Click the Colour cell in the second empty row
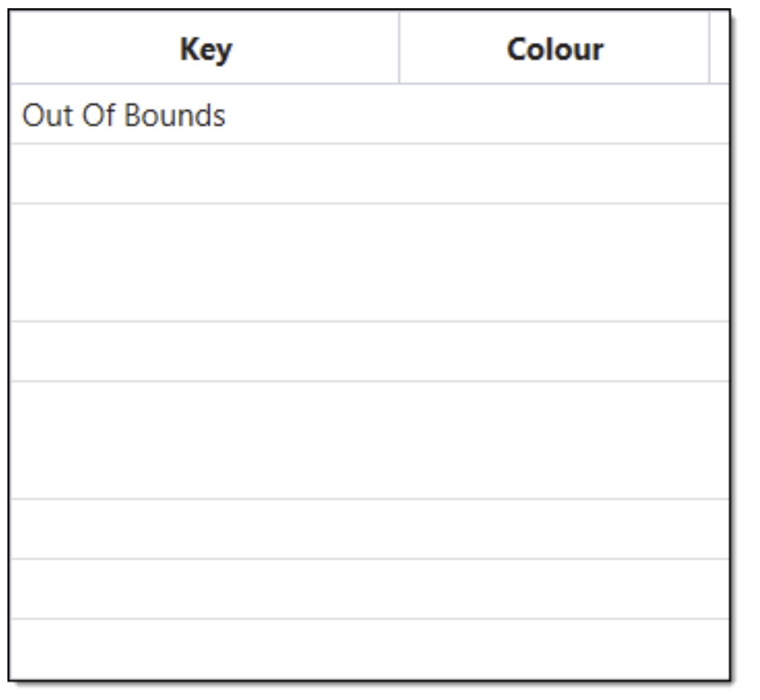The image size is (760, 700). click(554, 262)
